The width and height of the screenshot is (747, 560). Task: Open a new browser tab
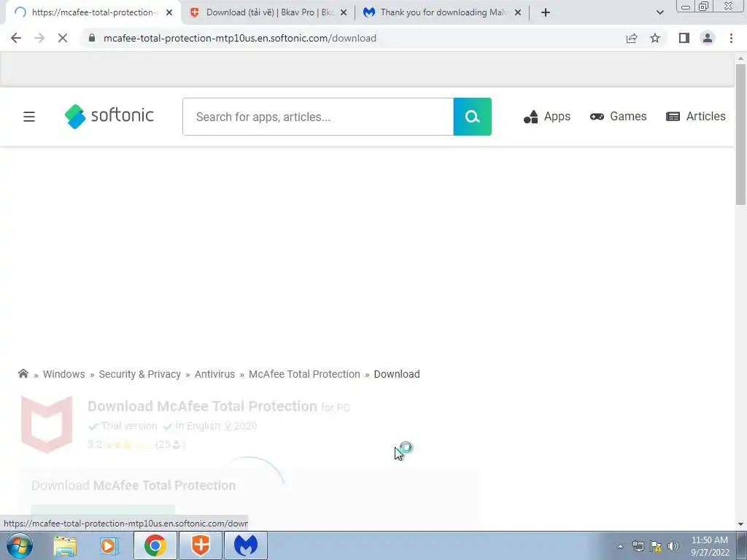(546, 12)
